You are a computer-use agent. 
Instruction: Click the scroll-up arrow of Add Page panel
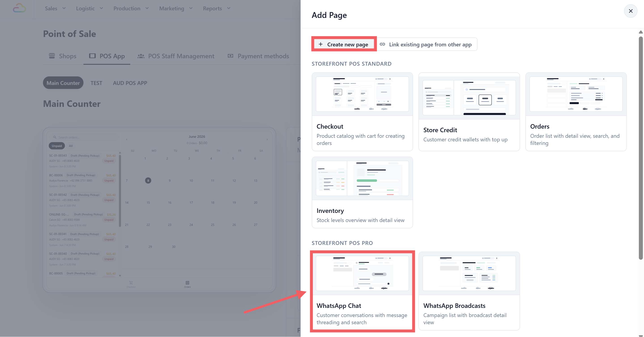(x=640, y=32)
